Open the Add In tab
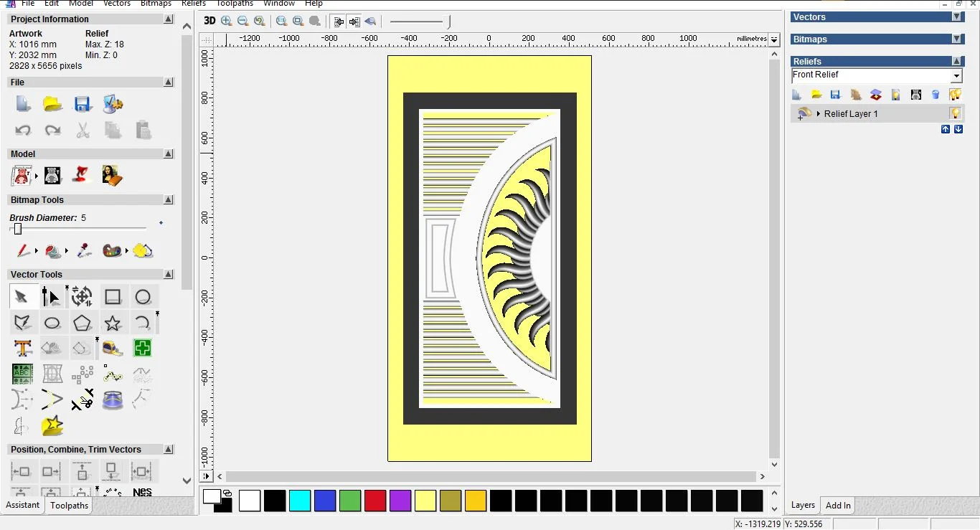 (838, 506)
